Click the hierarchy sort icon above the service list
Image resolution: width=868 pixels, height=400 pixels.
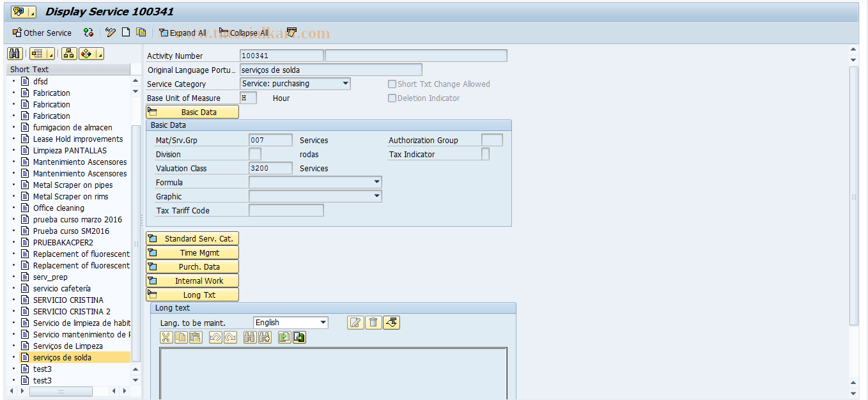coord(68,54)
